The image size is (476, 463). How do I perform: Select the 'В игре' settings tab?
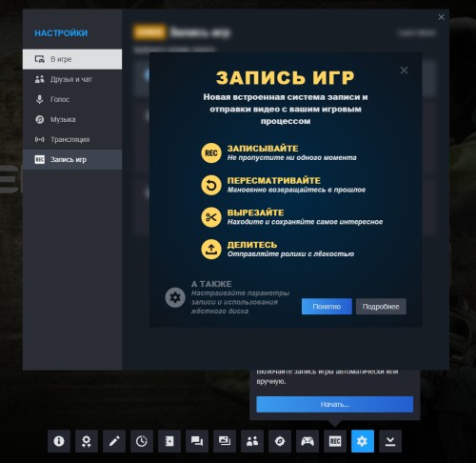click(x=72, y=59)
